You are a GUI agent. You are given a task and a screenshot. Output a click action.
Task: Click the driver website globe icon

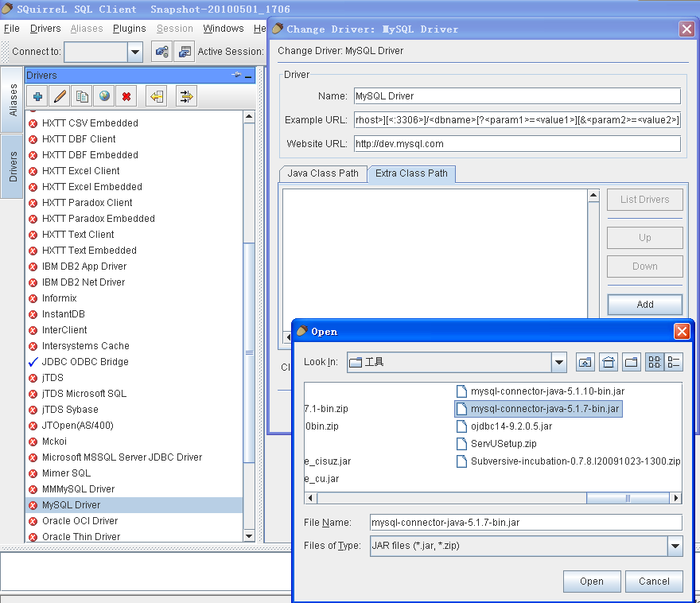click(x=104, y=96)
